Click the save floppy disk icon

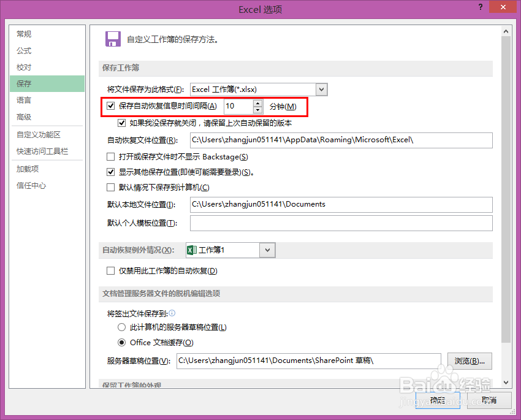click(x=113, y=39)
